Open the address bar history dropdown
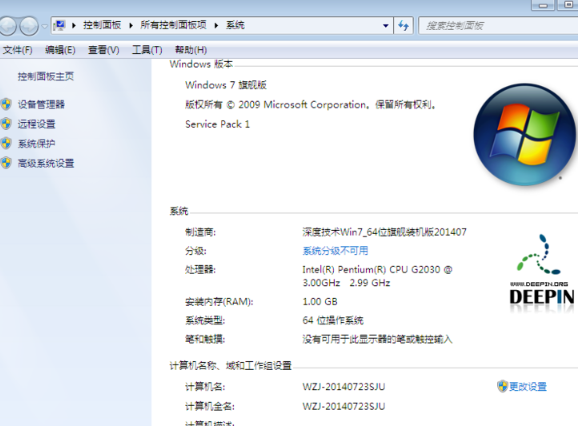 click(x=386, y=26)
